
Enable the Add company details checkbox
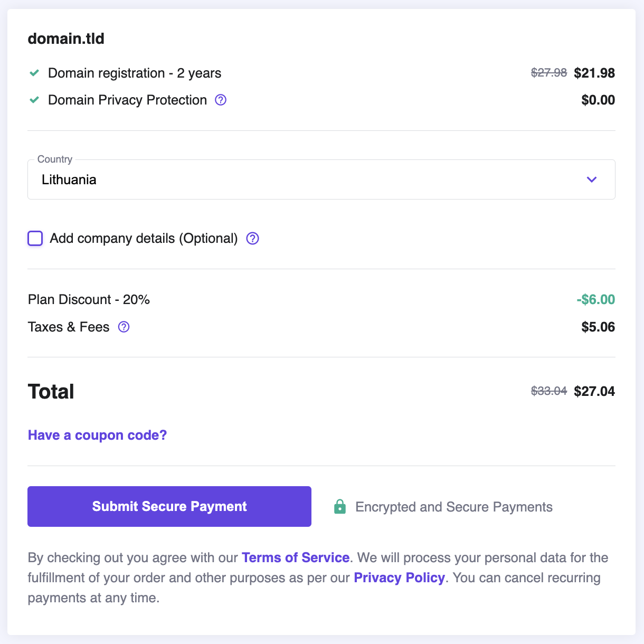click(35, 239)
